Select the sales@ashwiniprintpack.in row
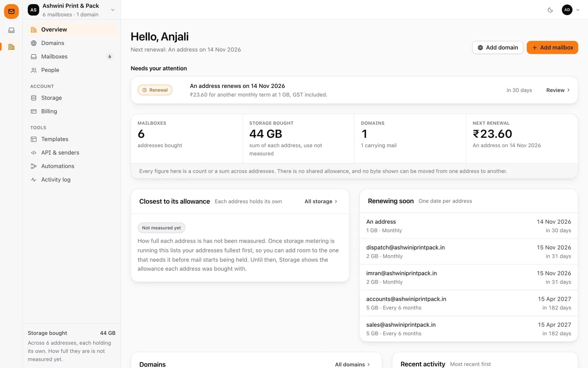The image size is (588, 368). (469, 329)
